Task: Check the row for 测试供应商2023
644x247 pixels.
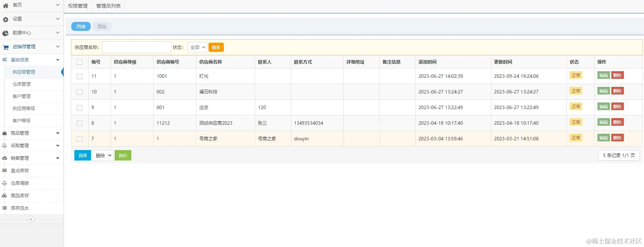Action: (80, 123)
